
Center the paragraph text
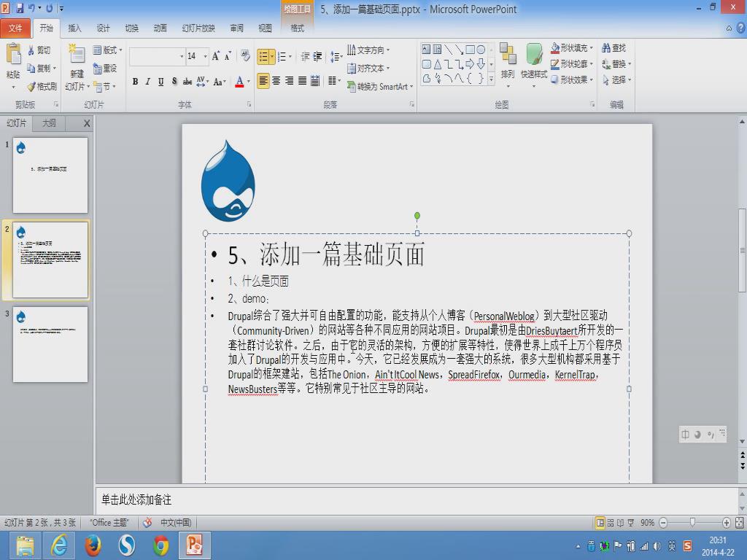tap(276, 80)
